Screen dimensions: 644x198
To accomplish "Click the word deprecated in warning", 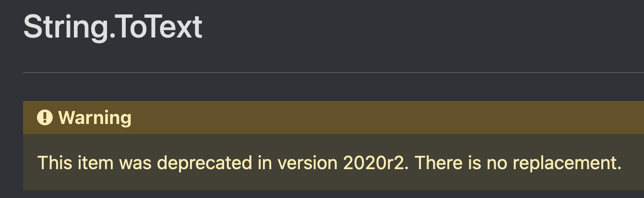I will click(205, 163).
